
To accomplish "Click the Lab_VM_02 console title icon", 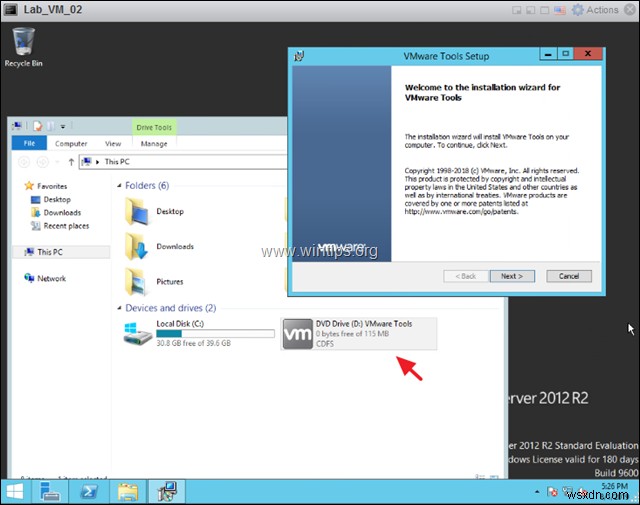I will [10, 9].
